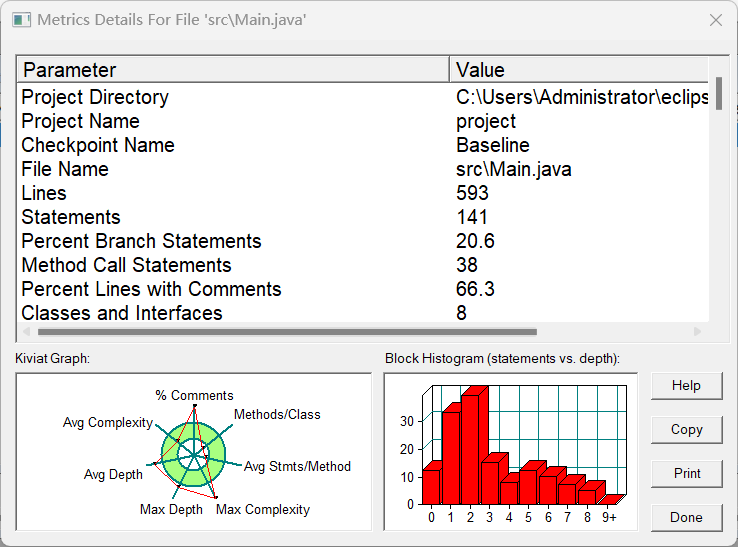Select the Percent Branch Statements row
Viewport: 738px width, 547px height.
click(362, 241)
